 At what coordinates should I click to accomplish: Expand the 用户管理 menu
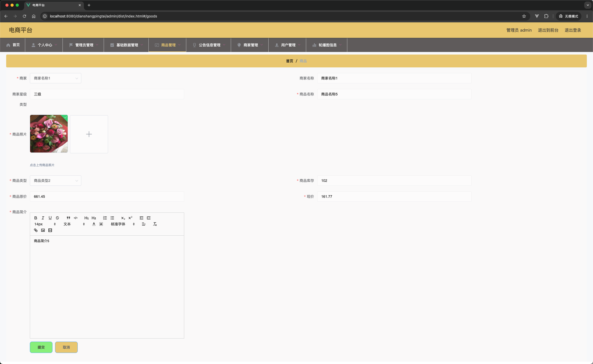[287, 45]
